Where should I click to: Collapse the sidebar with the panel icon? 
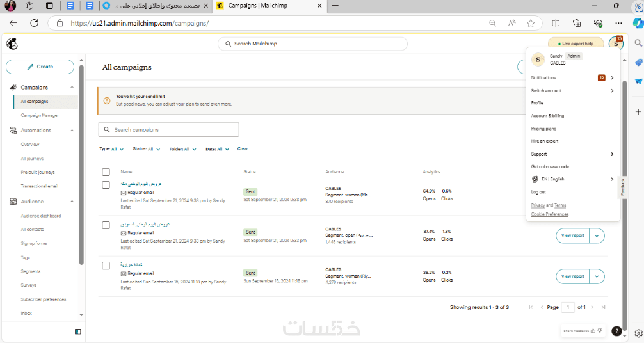click(77, 331)
